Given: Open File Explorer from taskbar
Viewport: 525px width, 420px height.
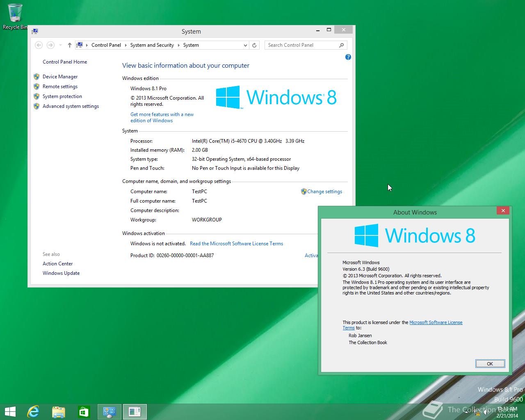Looking at the screenshot, I should [x=59, y=411].
